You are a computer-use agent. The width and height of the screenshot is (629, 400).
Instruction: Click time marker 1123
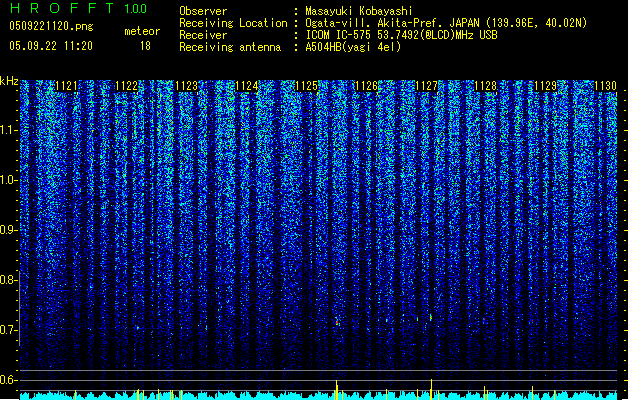click(x=187, y=86)
